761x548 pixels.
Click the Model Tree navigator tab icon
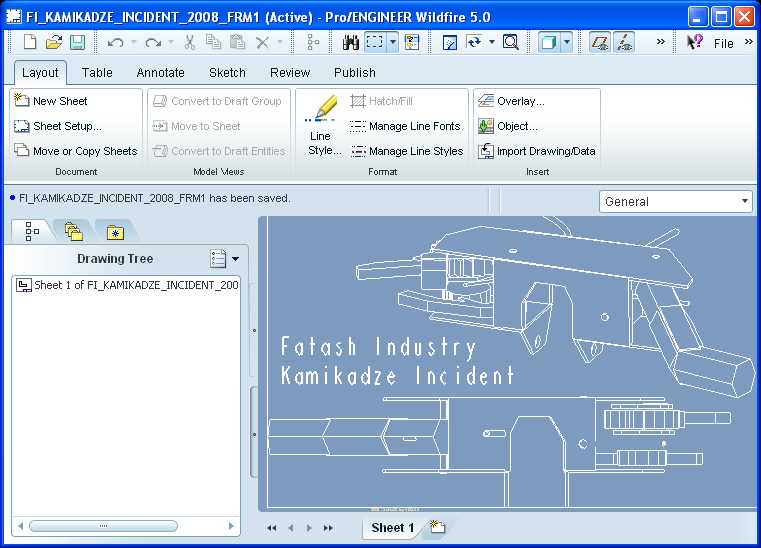tap(31, 231)
